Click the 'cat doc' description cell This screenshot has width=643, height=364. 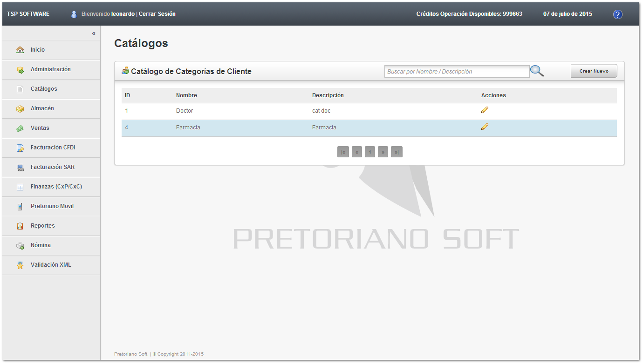tap(321, 111)
